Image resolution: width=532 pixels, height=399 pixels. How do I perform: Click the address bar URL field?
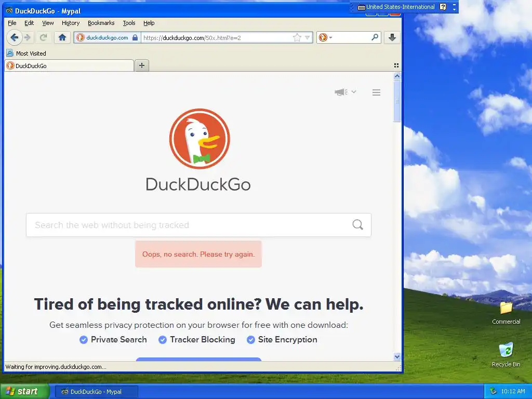click(217, 37)
